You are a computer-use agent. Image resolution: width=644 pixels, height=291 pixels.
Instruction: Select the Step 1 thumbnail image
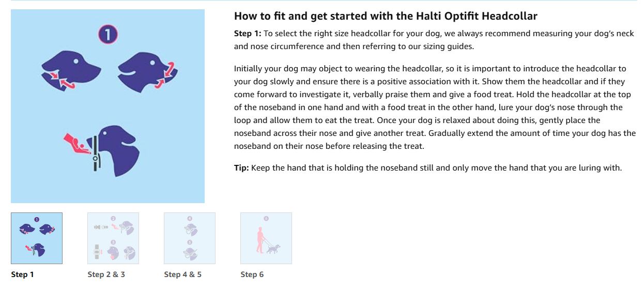37,238
